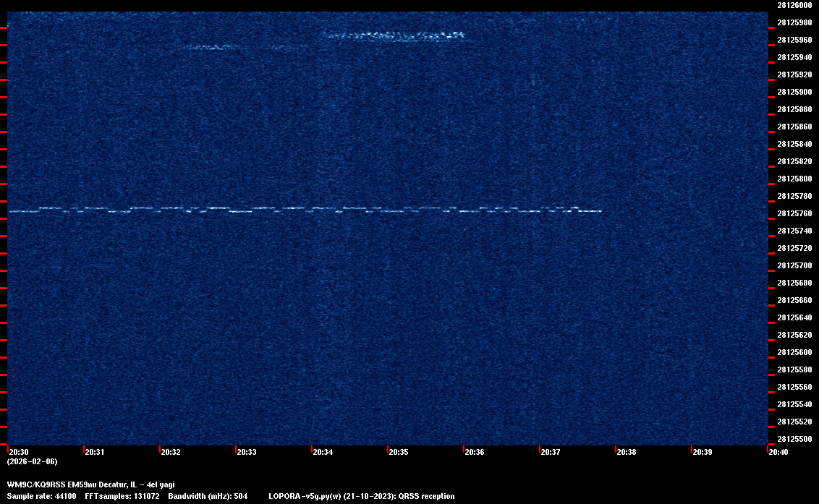Click the 20:40 time axis label

[x=779, y=452]
